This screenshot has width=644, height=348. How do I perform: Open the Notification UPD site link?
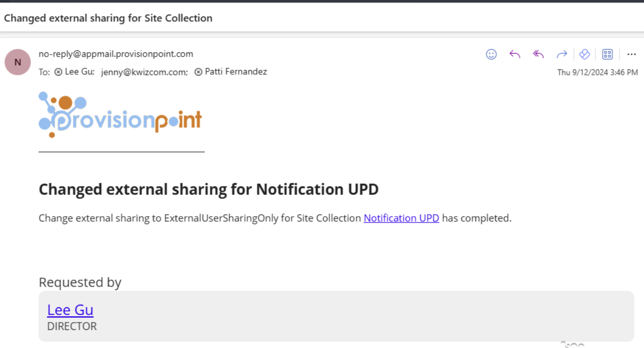pos(401,218)
